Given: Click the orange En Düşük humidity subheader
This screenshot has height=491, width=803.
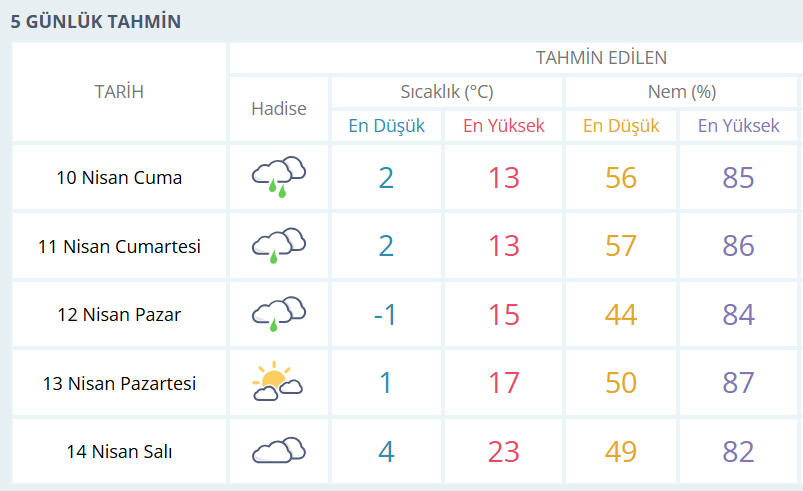Looking at the screenshot, I should [621, 126].
